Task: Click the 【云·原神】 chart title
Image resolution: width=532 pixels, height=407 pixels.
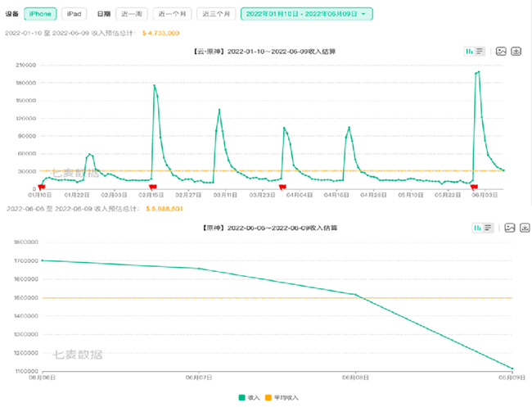Action: tap(264, 52)
